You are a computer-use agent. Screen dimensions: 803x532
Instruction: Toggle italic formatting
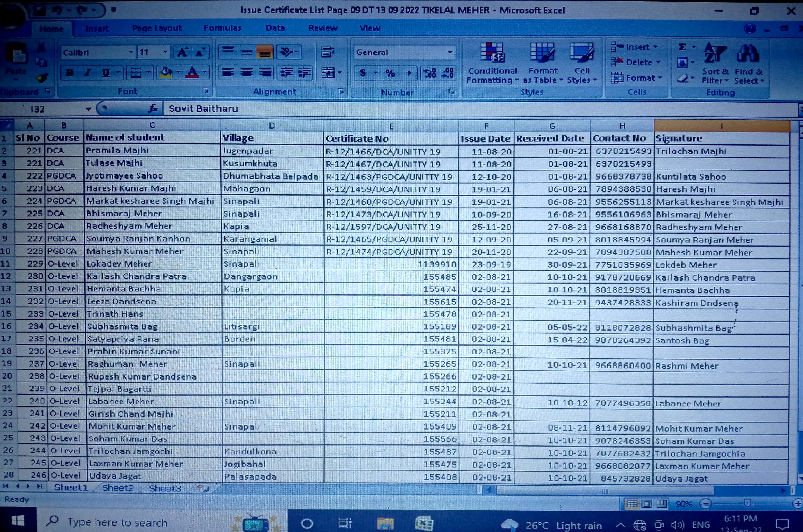88,73
